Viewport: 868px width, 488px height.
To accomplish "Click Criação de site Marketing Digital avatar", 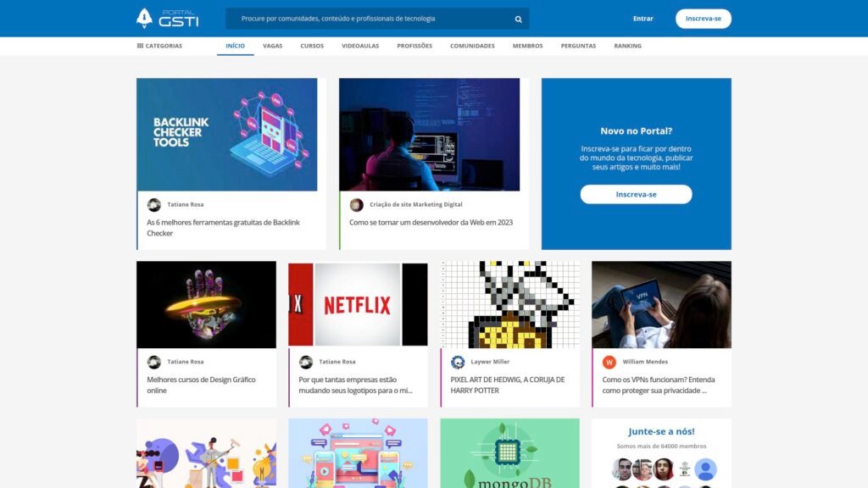I will 356,205.
